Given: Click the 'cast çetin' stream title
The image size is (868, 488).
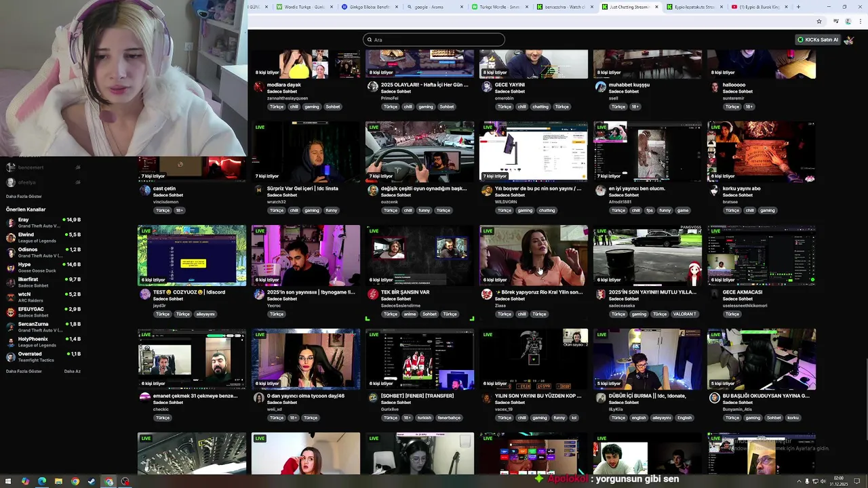Looking at the screenshot, I should click(x=164, y=188).
